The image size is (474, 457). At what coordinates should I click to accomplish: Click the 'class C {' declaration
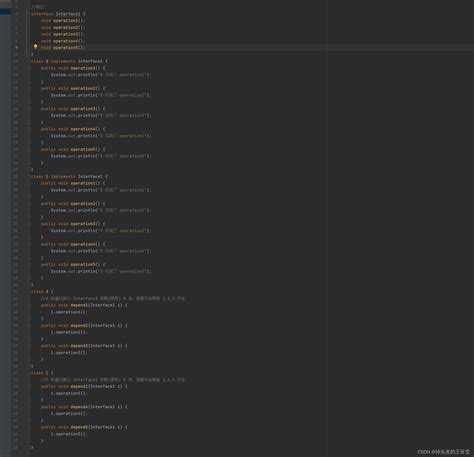(42, 373)
